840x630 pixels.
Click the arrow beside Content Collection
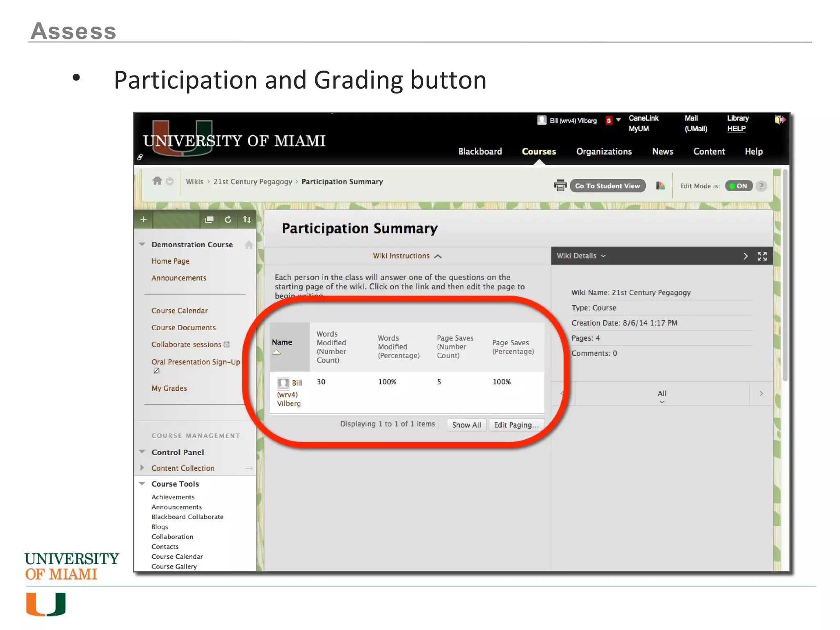(x=249, y=468)
